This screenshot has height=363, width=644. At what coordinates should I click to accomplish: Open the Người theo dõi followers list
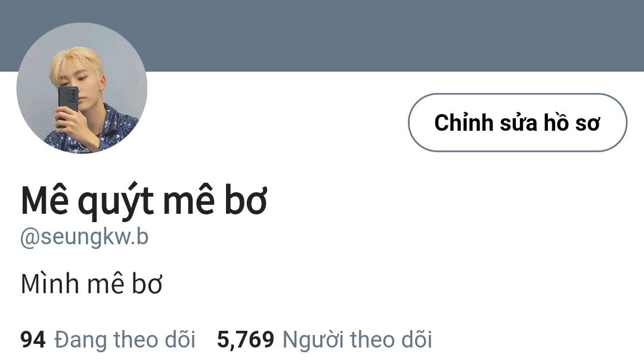[357, 340]
